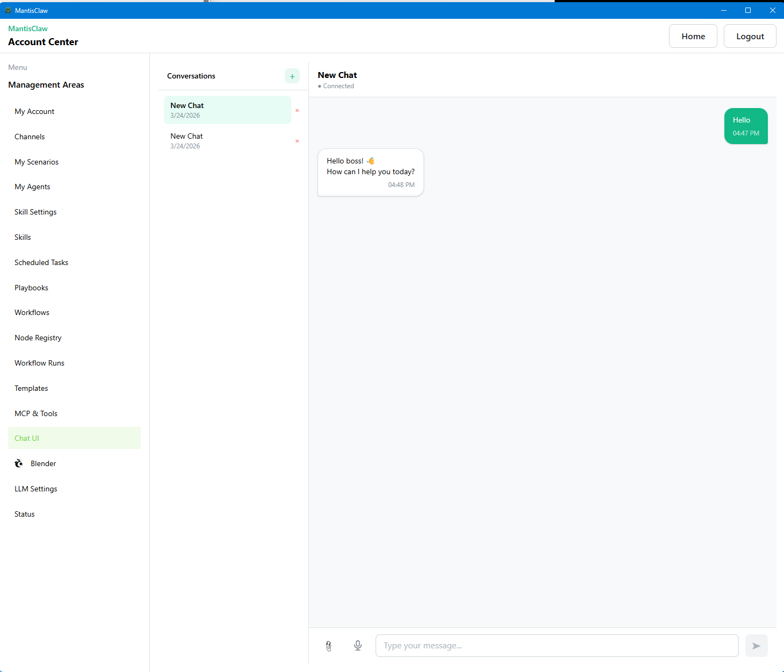Click the Type your message input field

coord(557,646)
